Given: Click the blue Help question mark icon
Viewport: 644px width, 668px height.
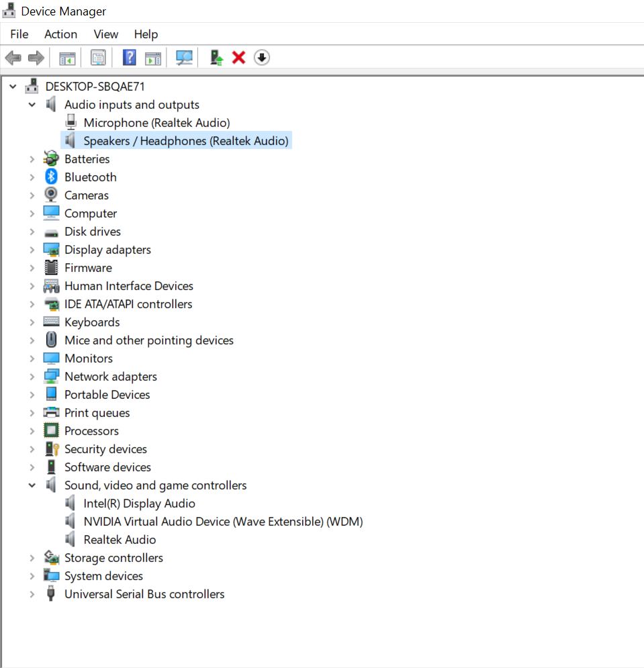Looking at the screenshot, I should (x=129, y=58).
